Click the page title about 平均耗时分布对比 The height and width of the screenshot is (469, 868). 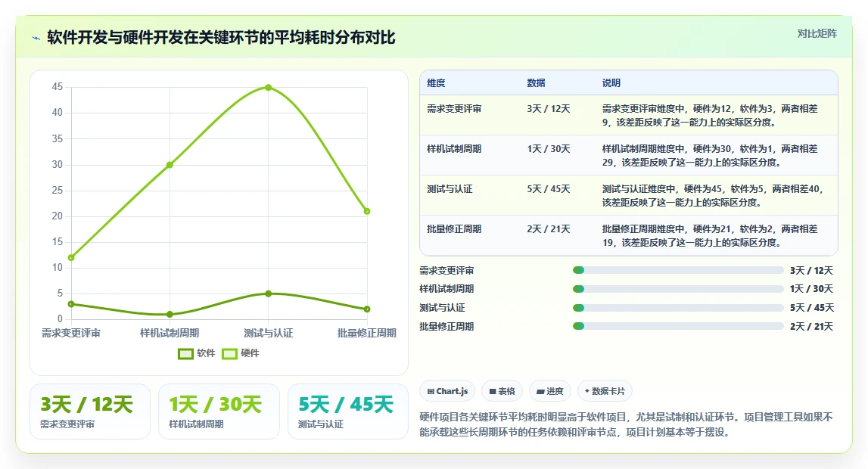(221, 38)
